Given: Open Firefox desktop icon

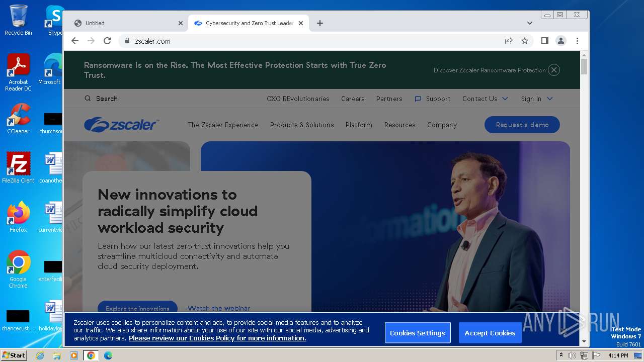Looking at the screenshot, I should point(18,217).
